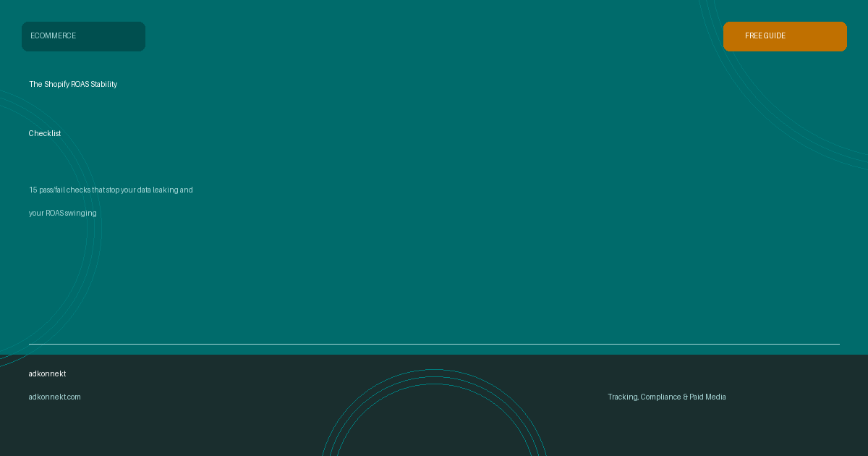Open the adkonnekt.com link
The image size is (868, 456).
coord(55,397)
